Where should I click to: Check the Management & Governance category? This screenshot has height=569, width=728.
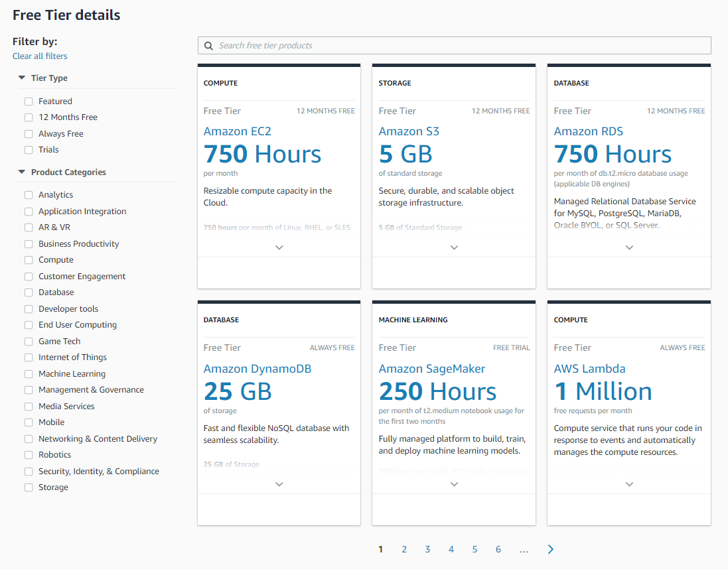(29, 390)
